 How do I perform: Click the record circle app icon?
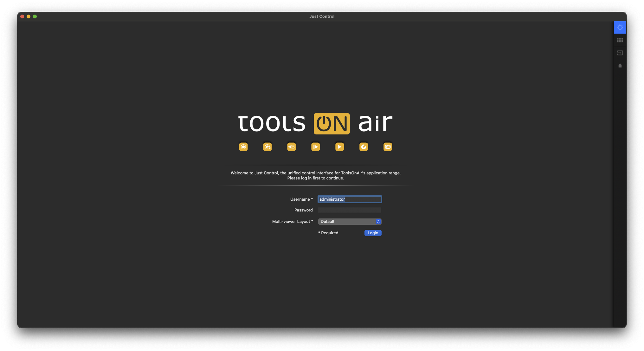click(x=243, y=147)
